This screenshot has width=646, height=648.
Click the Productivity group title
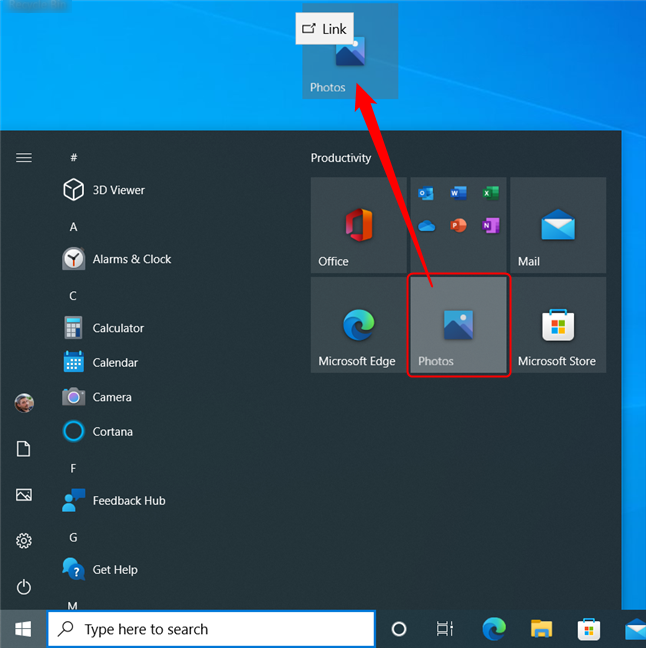click(x=341, y=158)
